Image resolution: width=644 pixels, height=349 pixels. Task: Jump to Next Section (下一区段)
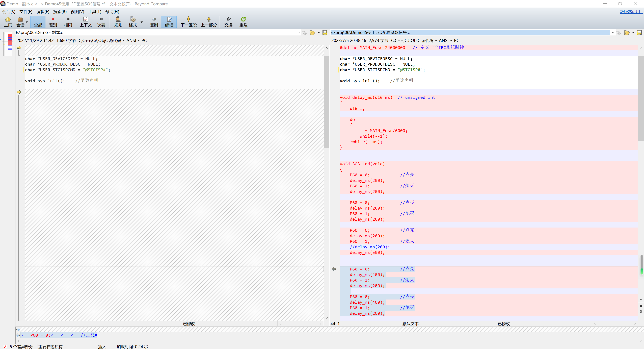(188, 22)
